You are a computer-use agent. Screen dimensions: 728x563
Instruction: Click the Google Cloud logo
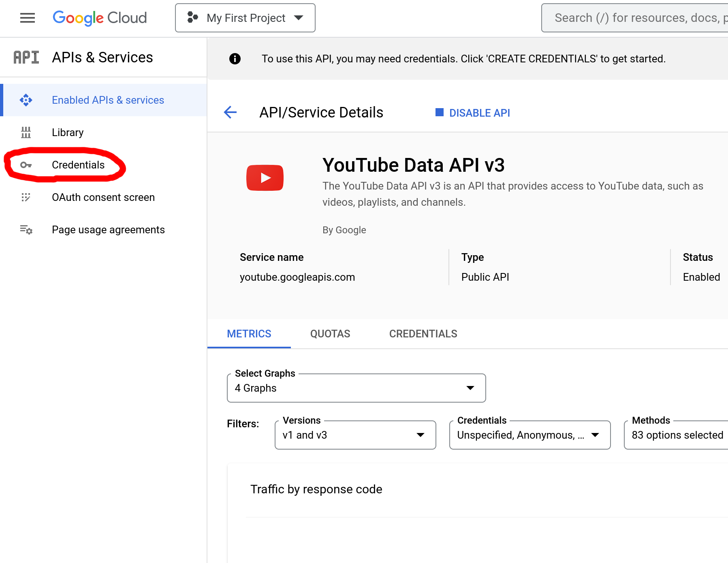coord(100,18)
